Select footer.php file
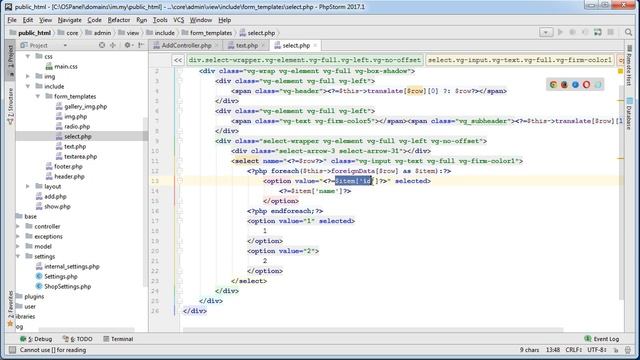The image size is (640, 360). pyautogui.click(x=64, y=167)
